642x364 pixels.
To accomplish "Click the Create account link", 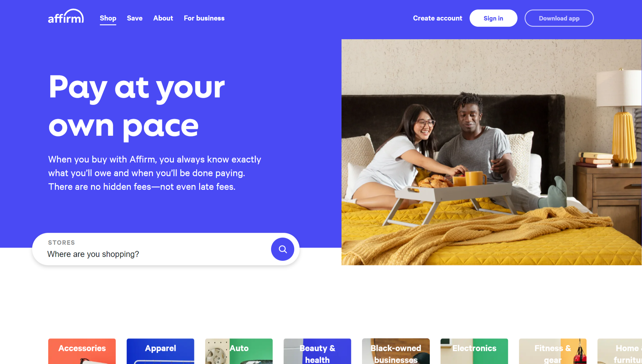I will click(x=438, y=18).
